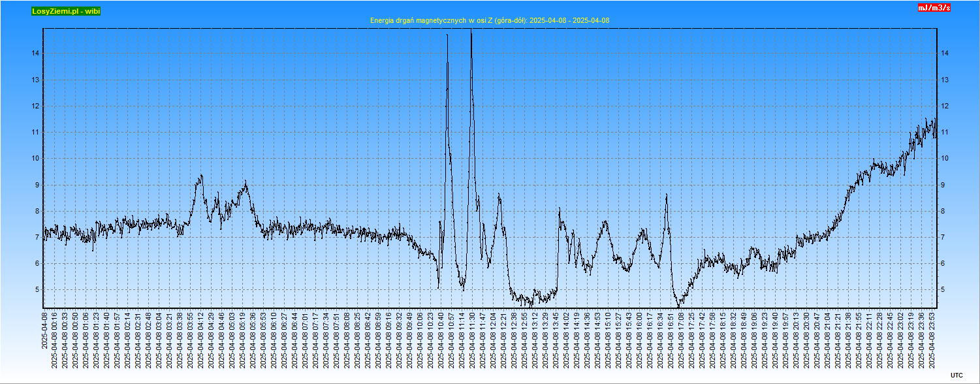Click the UTC label at bottom right

tap(956, 375)
